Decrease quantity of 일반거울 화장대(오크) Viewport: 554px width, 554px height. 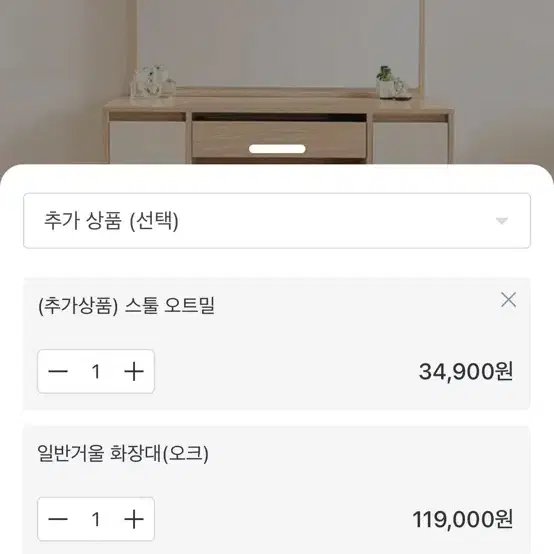click(58, 519)
